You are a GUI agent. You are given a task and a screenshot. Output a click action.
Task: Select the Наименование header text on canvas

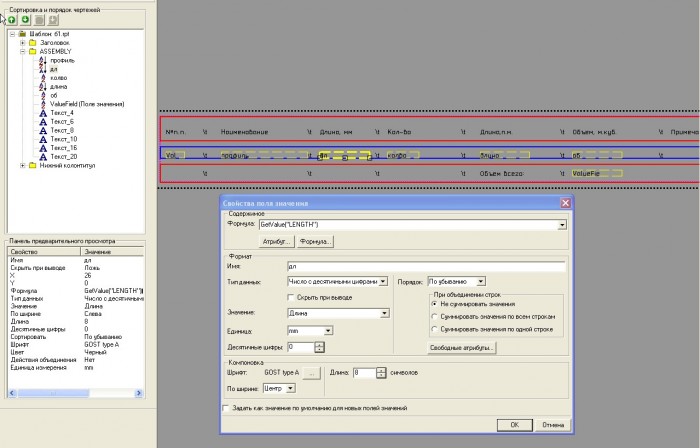[244, 132]
